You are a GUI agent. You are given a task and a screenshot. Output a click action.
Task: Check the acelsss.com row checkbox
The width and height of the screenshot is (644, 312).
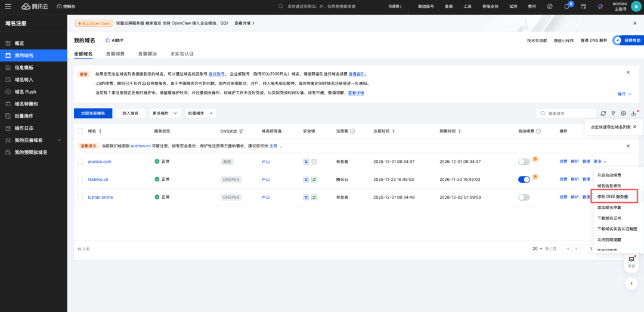[80, 162]
